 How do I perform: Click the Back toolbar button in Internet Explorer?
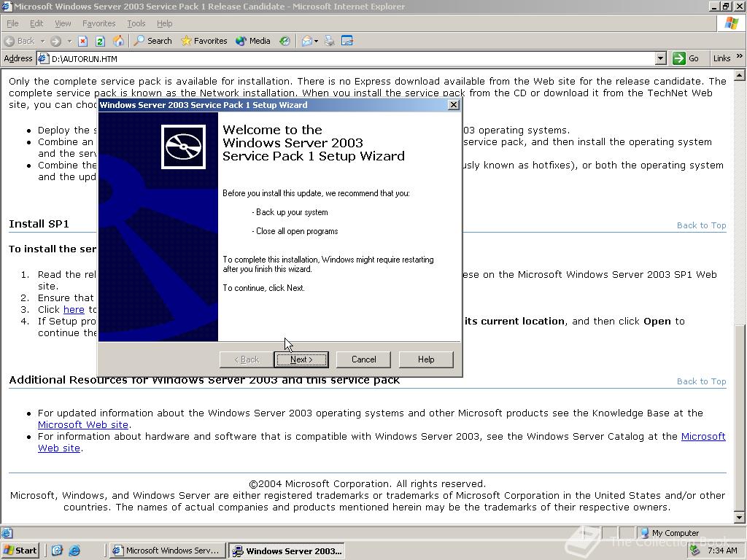pos(20,41)
